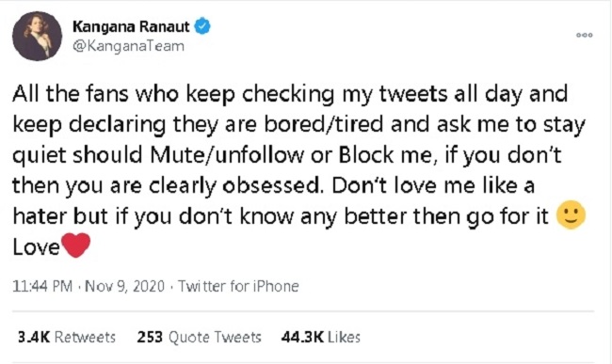The height and width of the screenshot is (364, 612).
Task: Click the red heart emoji
Action: tap(76, 245)
